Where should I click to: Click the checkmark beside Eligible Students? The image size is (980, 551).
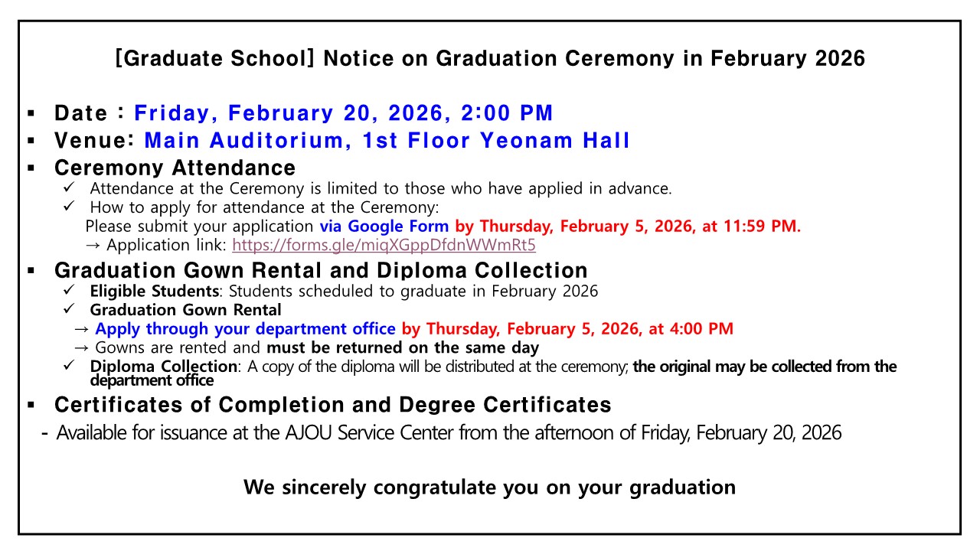(69, 291)
